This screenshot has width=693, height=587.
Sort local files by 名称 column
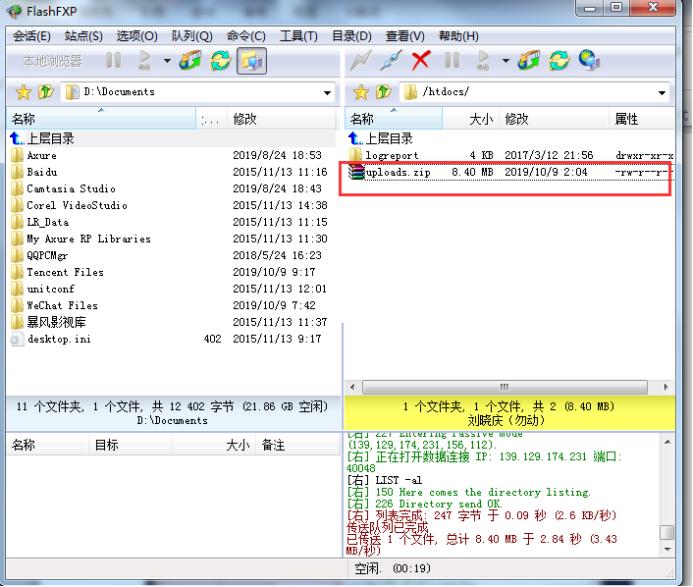(x=101, y=118)
